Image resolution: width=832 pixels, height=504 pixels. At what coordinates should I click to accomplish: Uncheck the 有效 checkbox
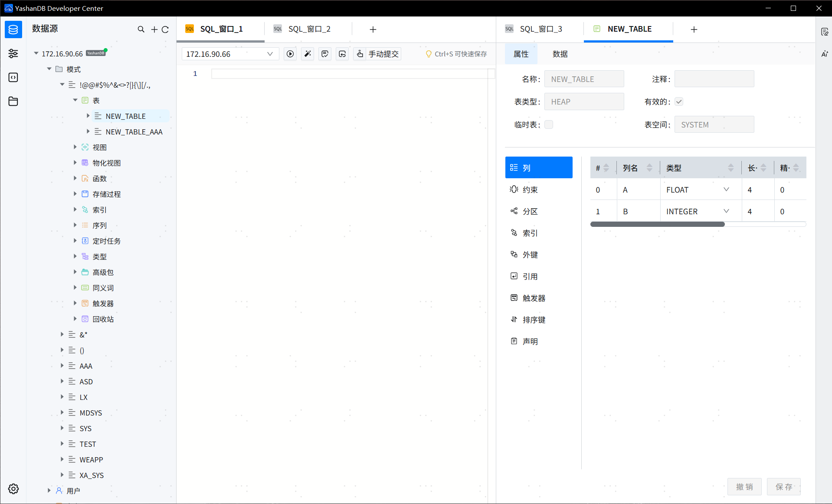click(679, 101)
